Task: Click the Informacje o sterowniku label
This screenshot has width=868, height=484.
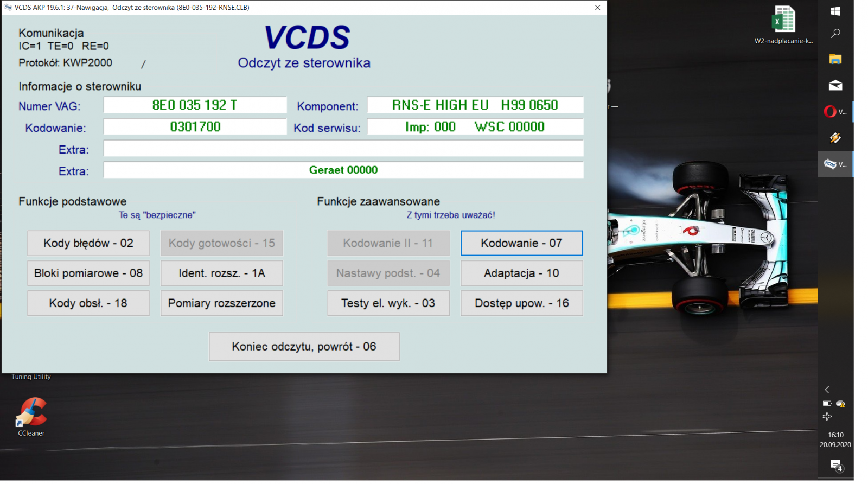Action: pos(80,87)
